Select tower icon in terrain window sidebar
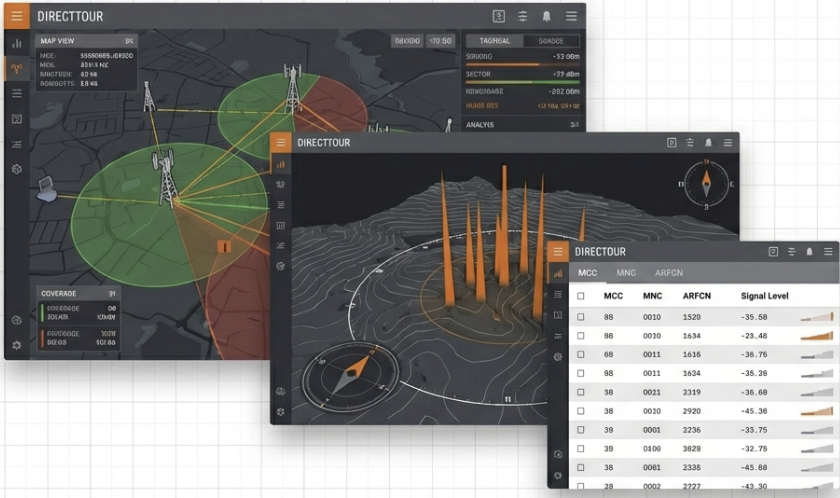Screen dimensions: 840x498 click(281, 185)
